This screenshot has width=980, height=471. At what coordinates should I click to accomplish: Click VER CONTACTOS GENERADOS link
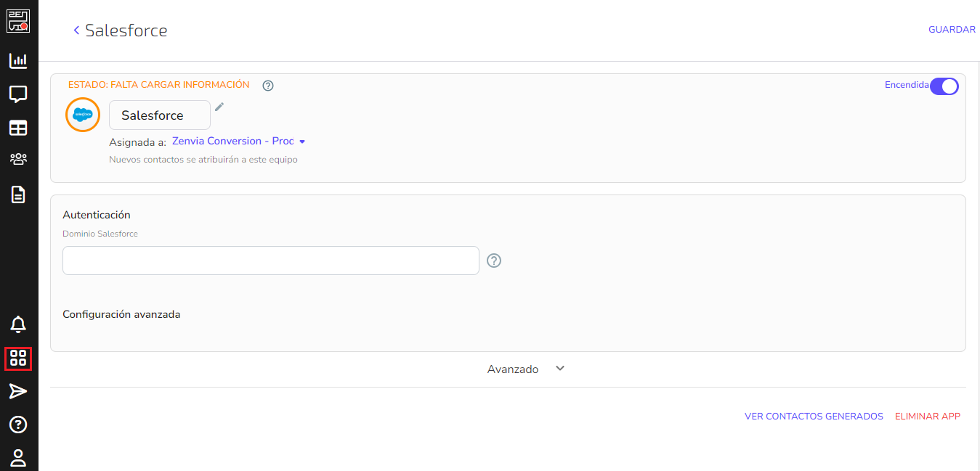tap(814, 417)
